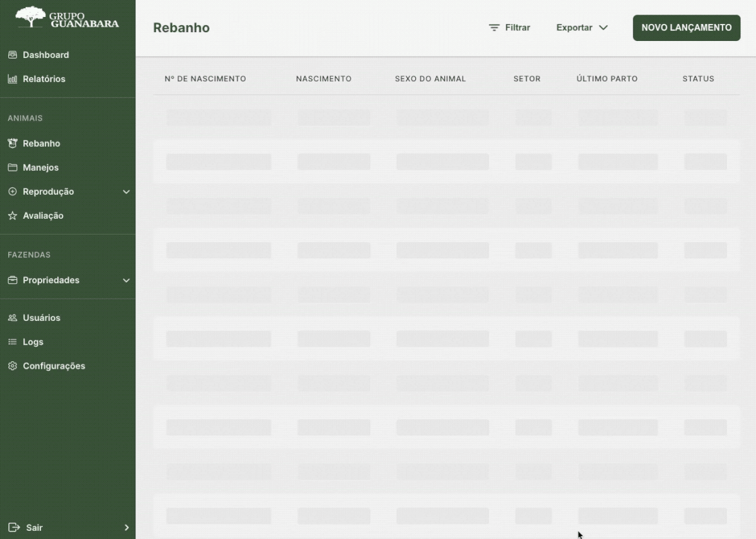Click the Relatórios bar chart icon
The image size is (756, 539).
tap(13, 79)
